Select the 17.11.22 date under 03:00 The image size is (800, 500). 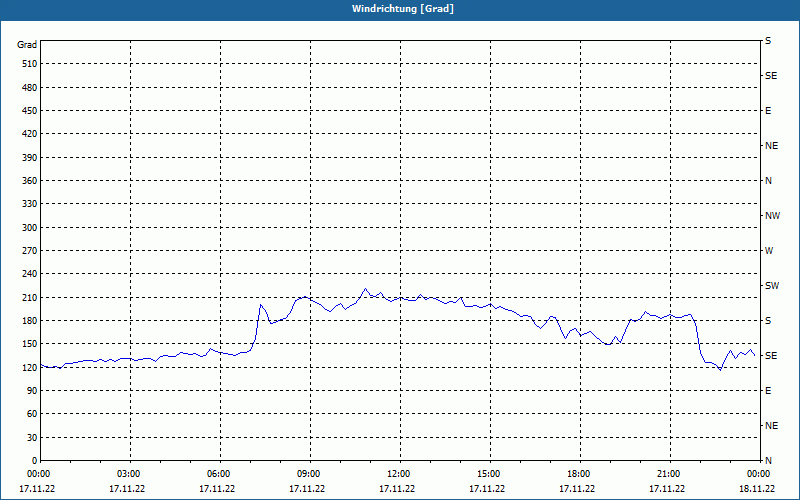(x=128, y=489)
